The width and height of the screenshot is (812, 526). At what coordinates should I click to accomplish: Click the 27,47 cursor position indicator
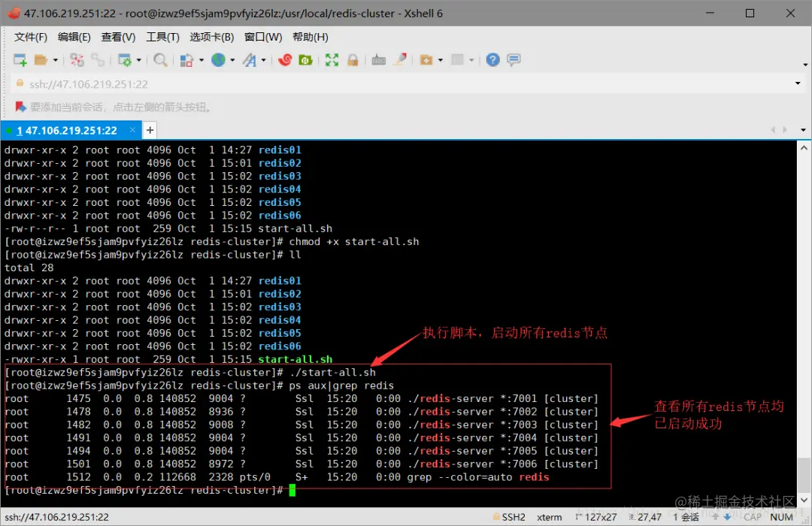click(x=645, y=517)
